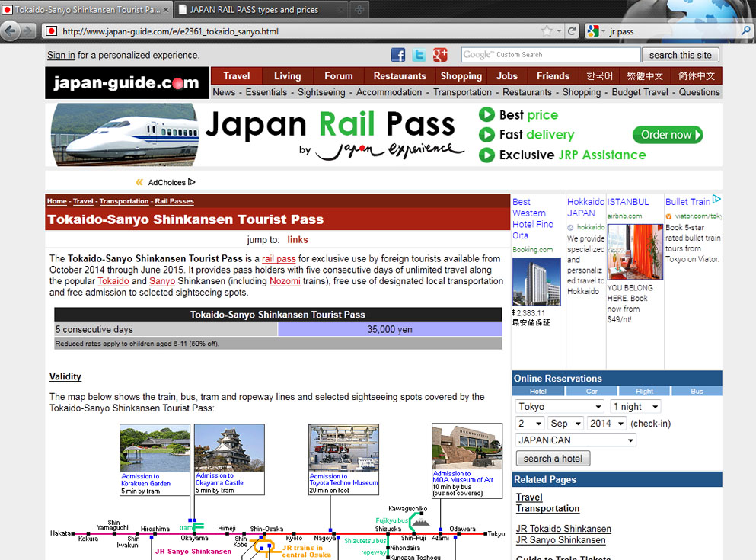The image size is (756, 560).
Task: Click the site favicon in address bar
Action: pyautogui.click(x=51, y=31)
